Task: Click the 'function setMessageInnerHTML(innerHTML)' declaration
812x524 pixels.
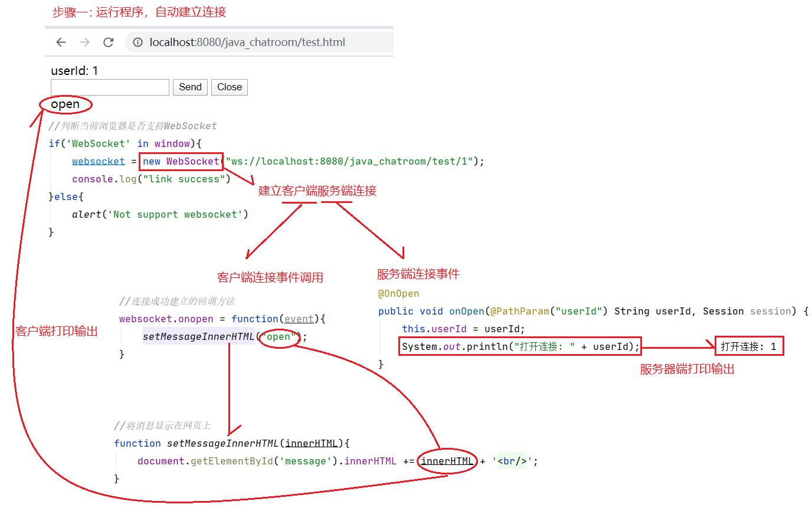Action: coord(232,443)
